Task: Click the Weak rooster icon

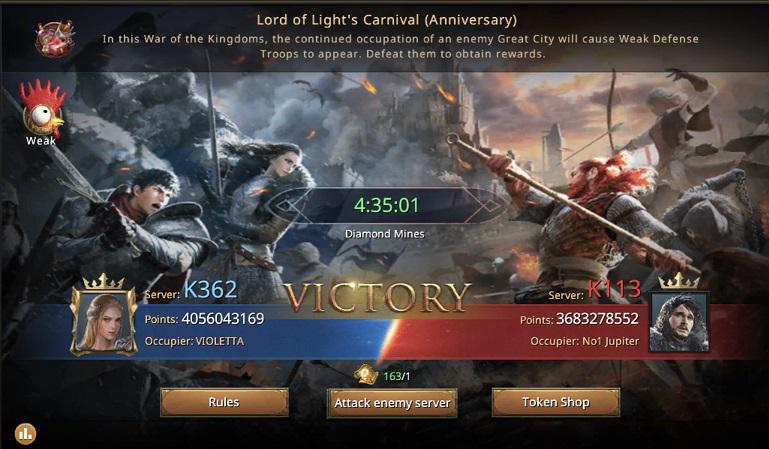Action: tap(43, 109)
